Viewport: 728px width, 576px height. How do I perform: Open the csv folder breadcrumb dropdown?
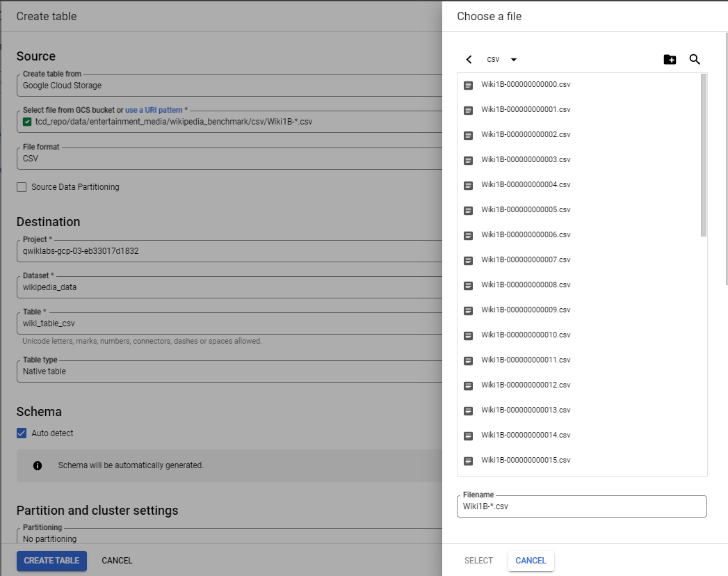503,59
